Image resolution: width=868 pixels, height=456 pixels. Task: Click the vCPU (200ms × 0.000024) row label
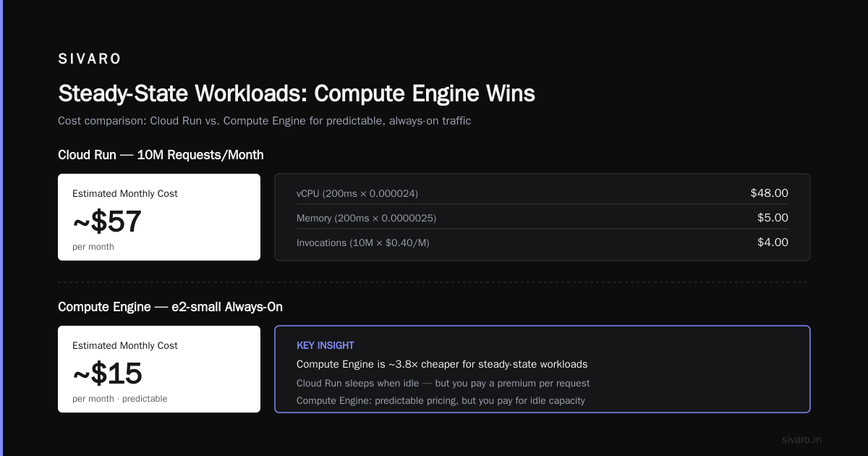357,193
